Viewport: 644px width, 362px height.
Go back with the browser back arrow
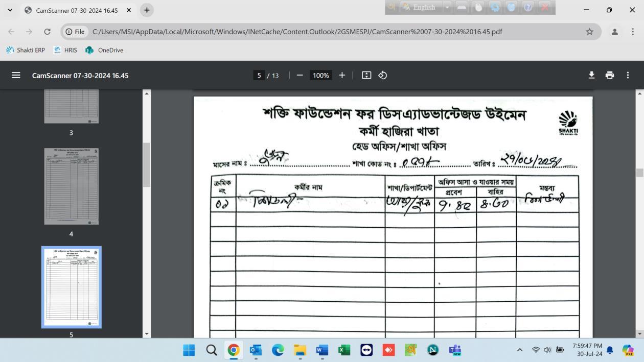pos(11,32)
